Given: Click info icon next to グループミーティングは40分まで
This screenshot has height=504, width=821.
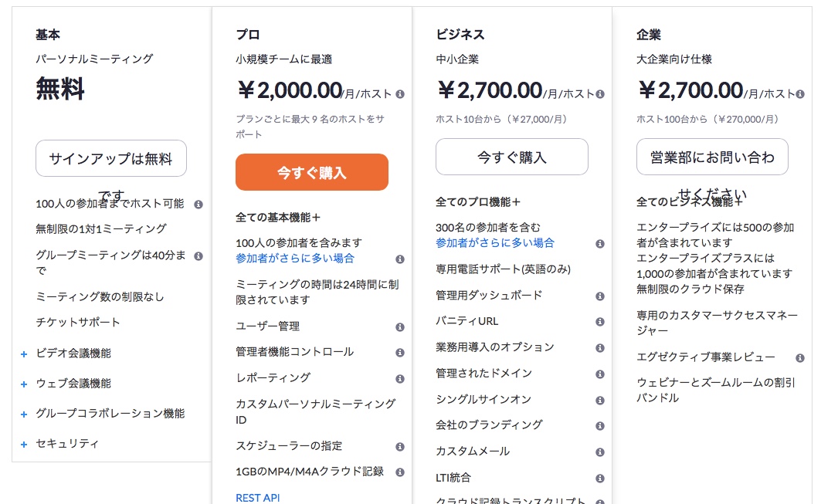Looking at the screenshot, I should click(x=198, y=255).
